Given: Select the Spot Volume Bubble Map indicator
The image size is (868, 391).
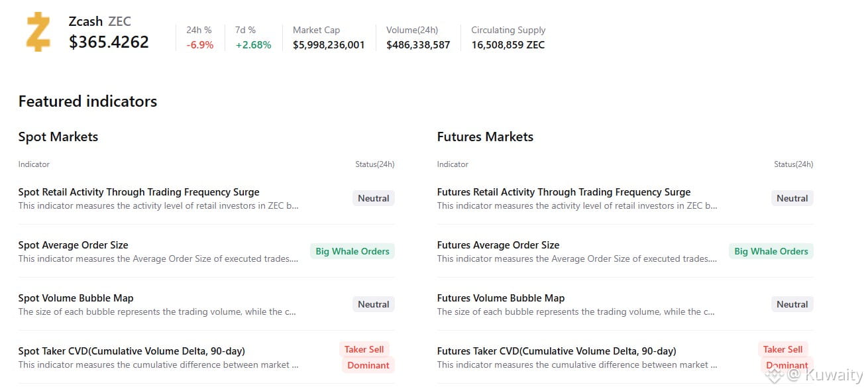Looking at the screenshot, I should (x=76, y=298).
